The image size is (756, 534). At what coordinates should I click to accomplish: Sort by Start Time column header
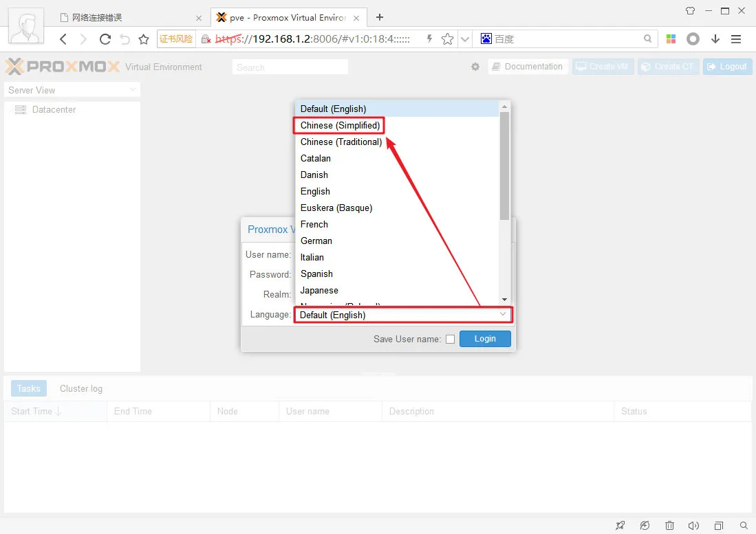[56, 411]
